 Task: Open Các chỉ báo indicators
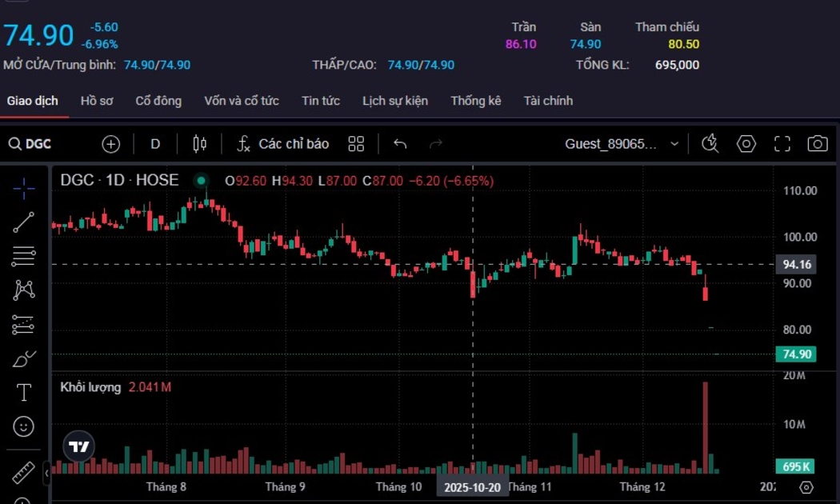pos(283,144)
